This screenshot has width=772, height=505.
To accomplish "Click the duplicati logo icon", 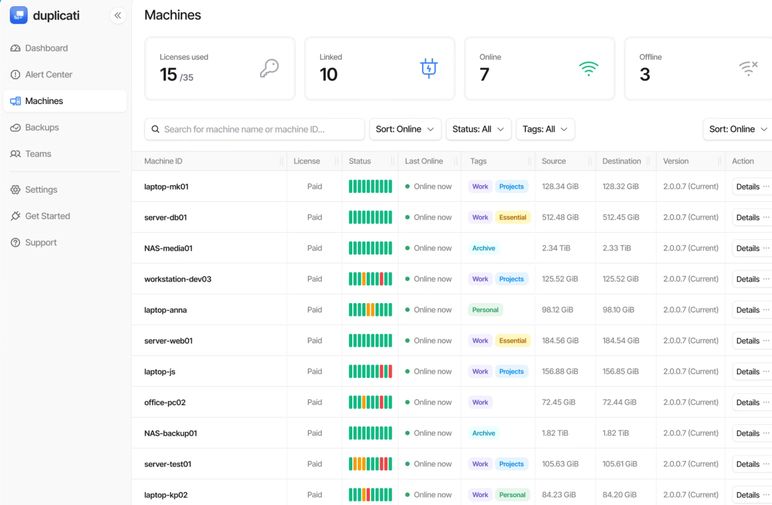I will (x=18, y=15).
